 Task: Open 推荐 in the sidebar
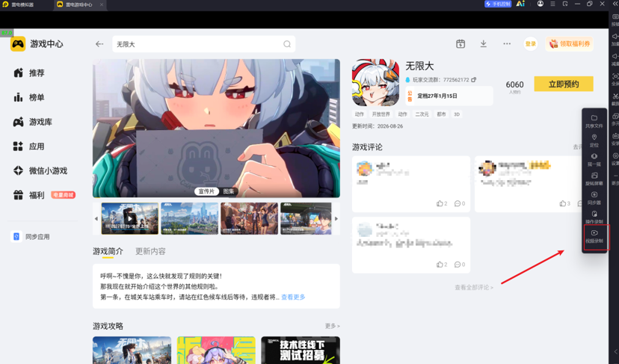pos(30,73)
